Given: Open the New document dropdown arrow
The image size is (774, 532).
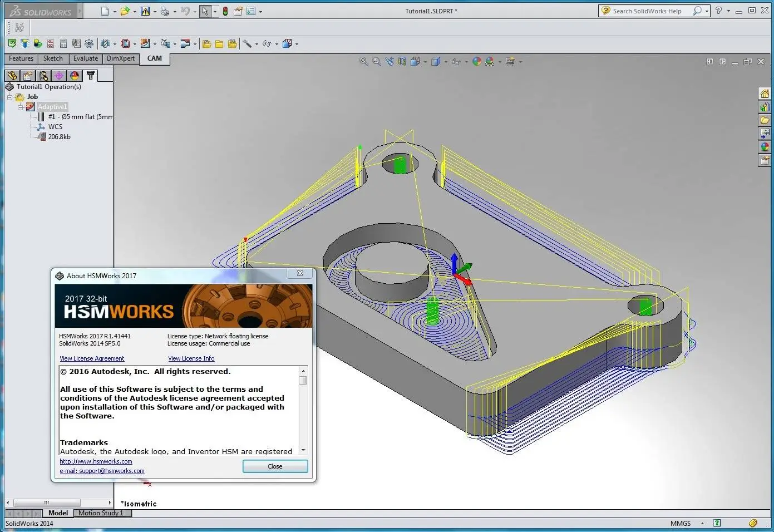Looking at the screenshot, I should (115, 12).
